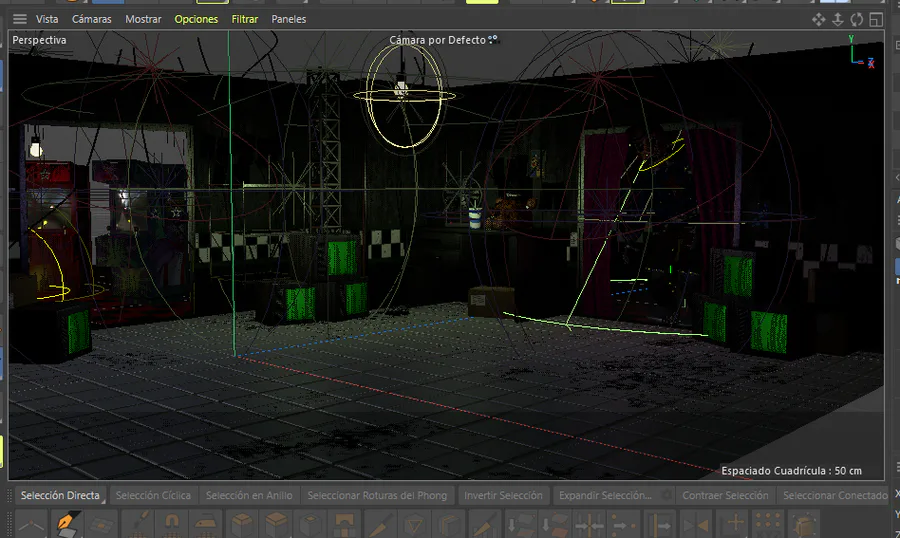900x538 pixels.
Task: Click the Seleccionar Conectado button
Action: point(835,495)
